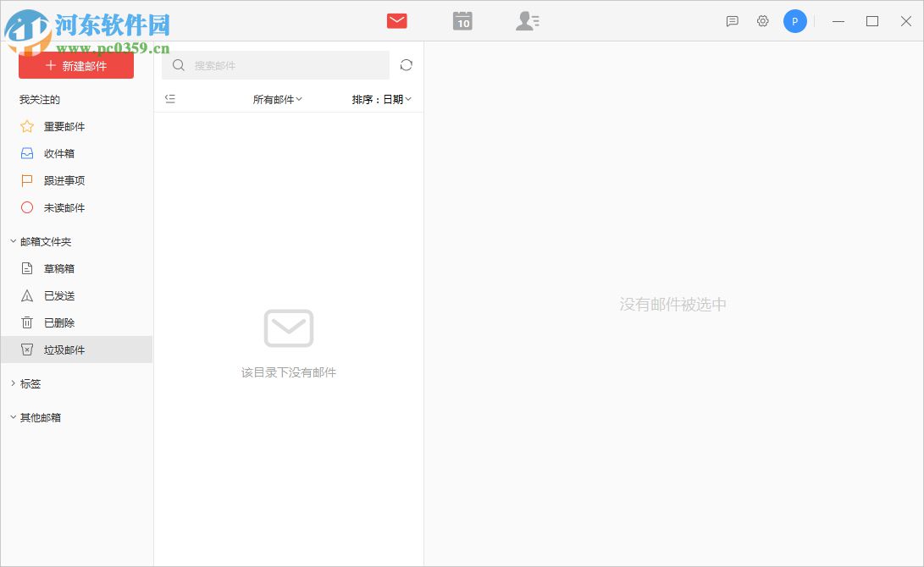Expand the 标签 section
Viewport: 924px width, 567px height.
coord(24,383)
